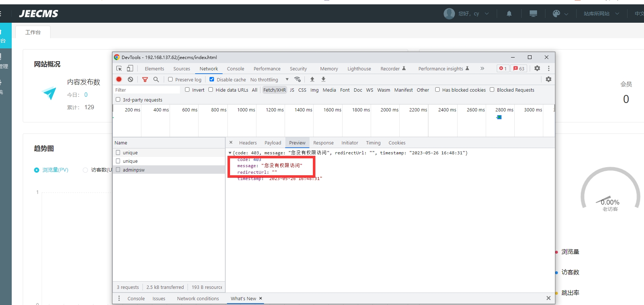Switch to the Console tab
Image resolution: width=644 pixels, height=305 pixels.
tap(235, 69)
